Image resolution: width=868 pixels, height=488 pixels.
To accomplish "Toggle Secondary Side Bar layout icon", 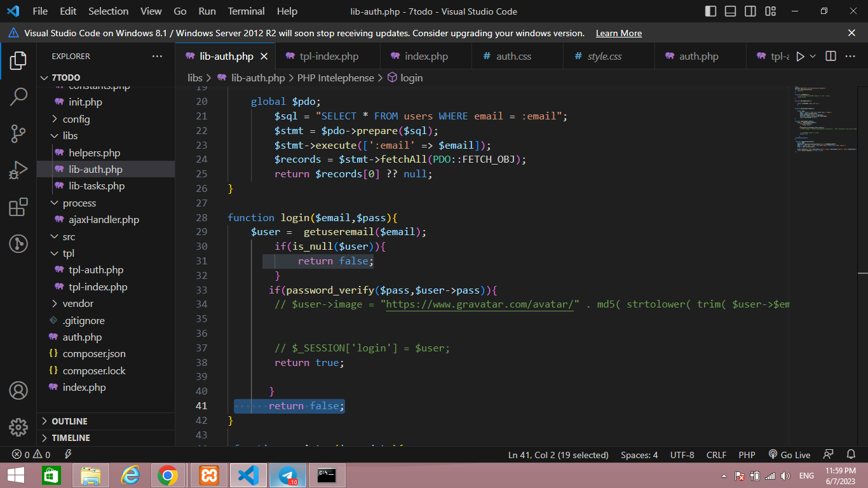I will [x=750, y=11].
